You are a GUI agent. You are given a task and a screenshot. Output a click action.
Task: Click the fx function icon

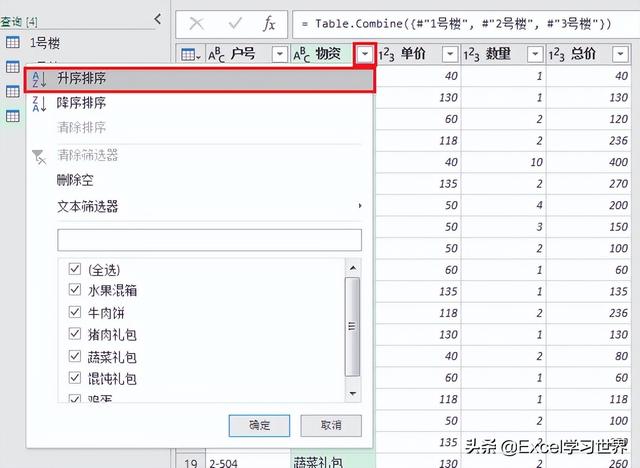[x=269, y=23]
